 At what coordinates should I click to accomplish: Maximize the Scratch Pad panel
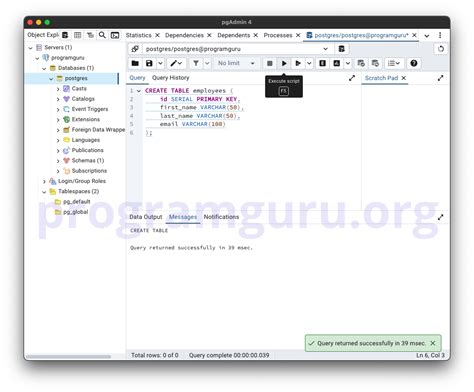coord(440,78)
